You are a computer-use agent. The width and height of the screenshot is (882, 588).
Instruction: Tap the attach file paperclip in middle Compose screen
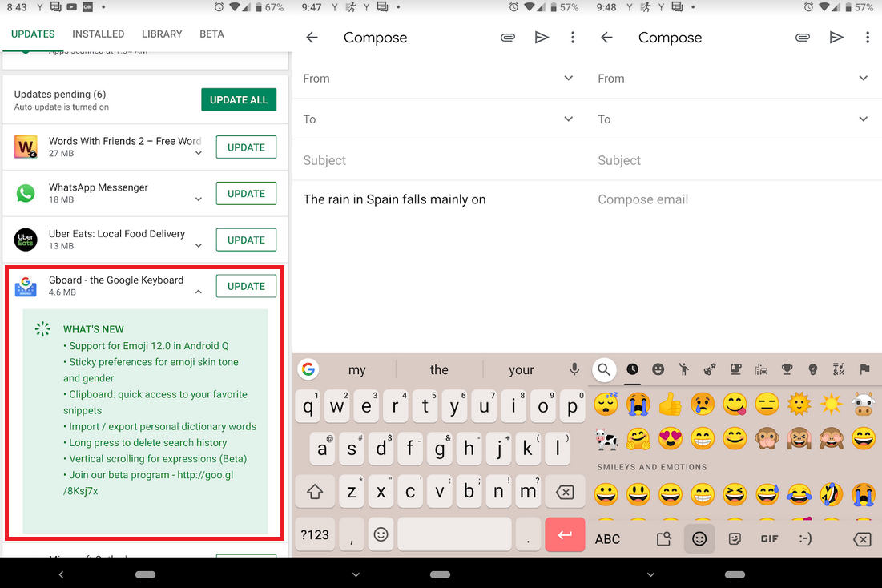(507, 38)
